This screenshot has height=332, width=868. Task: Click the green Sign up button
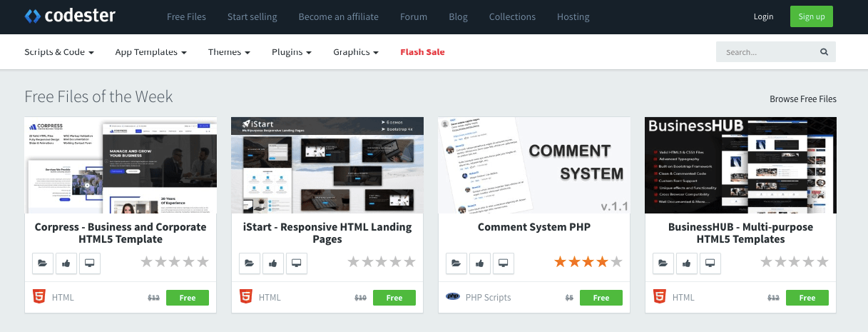[x=812, y=16]
